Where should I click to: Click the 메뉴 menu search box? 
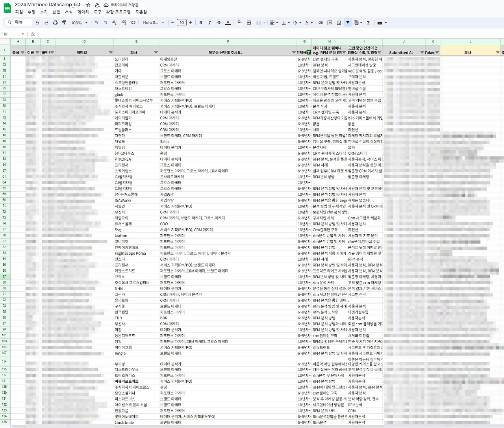pos(18,22)
